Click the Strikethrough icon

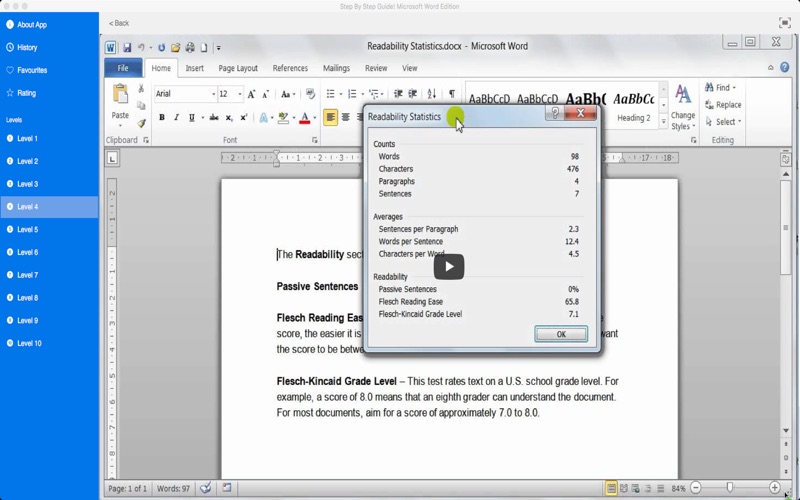pos(214,117)
